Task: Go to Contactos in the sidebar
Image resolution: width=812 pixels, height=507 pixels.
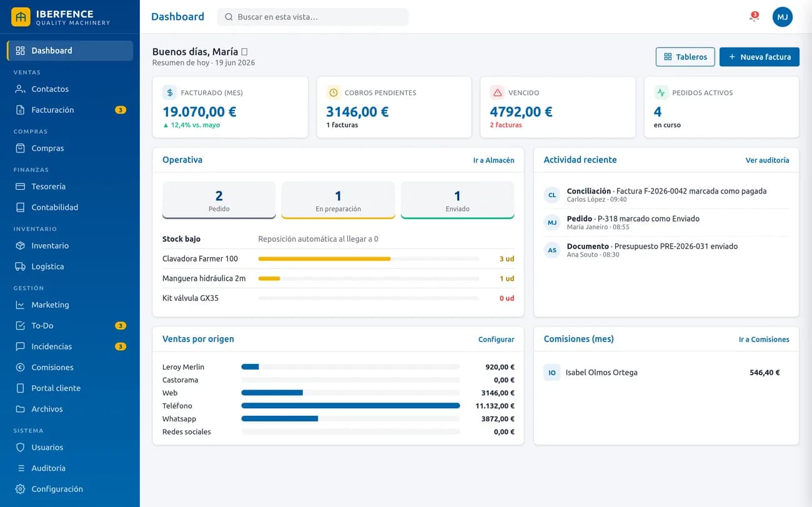Action: click(x=70, y=89)
